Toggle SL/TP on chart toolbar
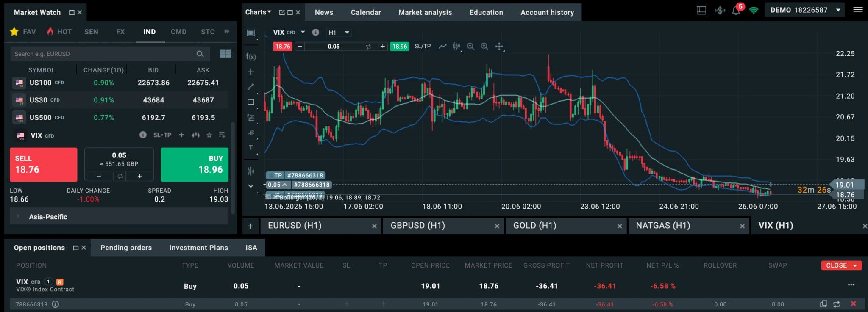 tap(423, 46)
